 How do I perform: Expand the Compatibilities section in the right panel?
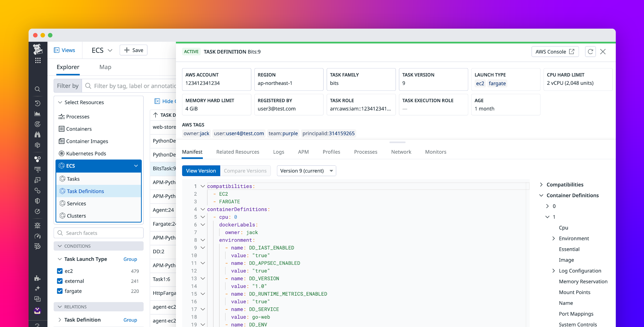[541, 184]
